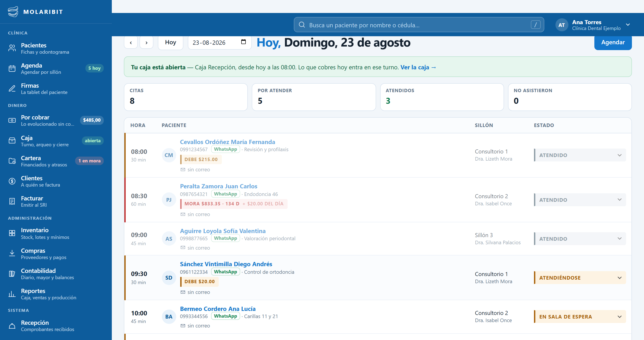Screen dimensions: 644x340
Task: Click the Facturar receipt icon
Action: 12,201
